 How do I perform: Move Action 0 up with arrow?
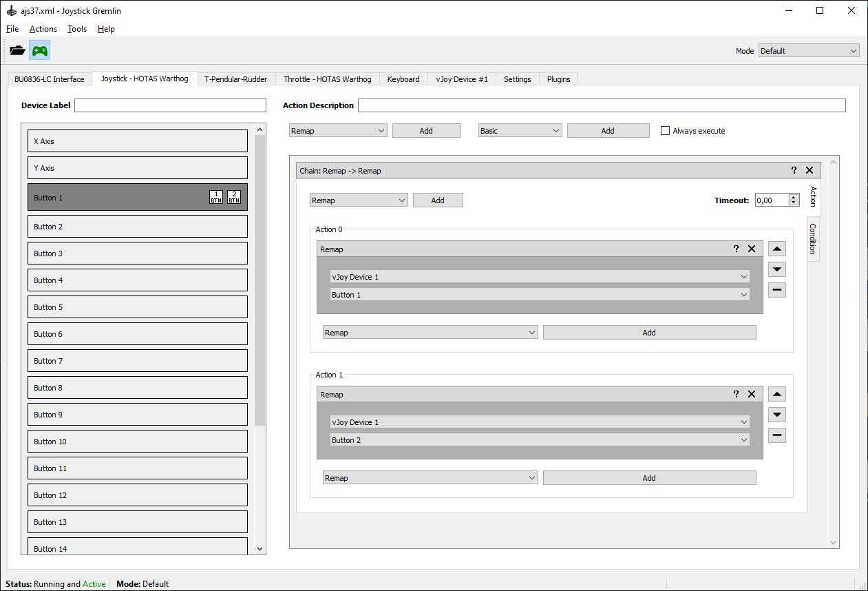[777, 249]
